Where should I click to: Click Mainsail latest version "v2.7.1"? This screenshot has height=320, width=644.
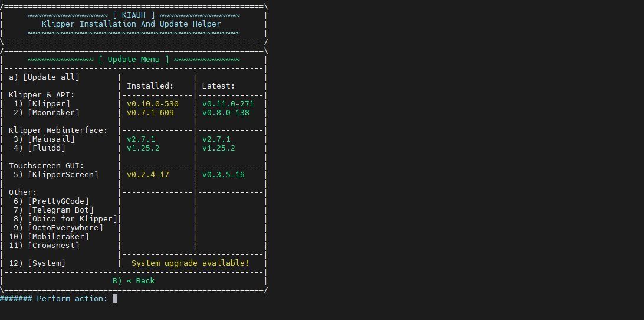click(x=216, y=139)
